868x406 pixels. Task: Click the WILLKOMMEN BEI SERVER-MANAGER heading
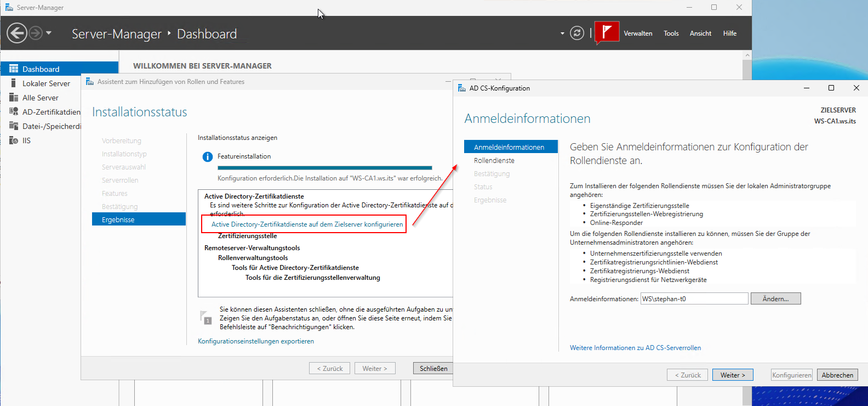[202, 66]
